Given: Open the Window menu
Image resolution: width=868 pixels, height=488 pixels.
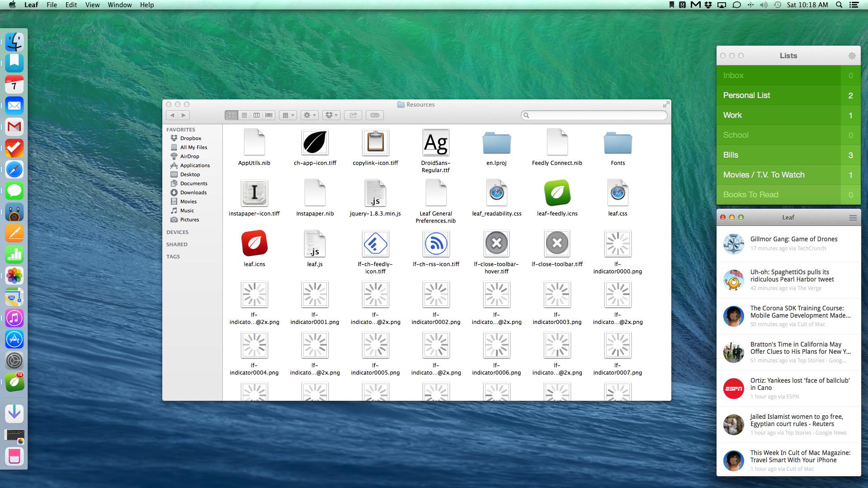Looking at the screenshot, I should (119, 5).
